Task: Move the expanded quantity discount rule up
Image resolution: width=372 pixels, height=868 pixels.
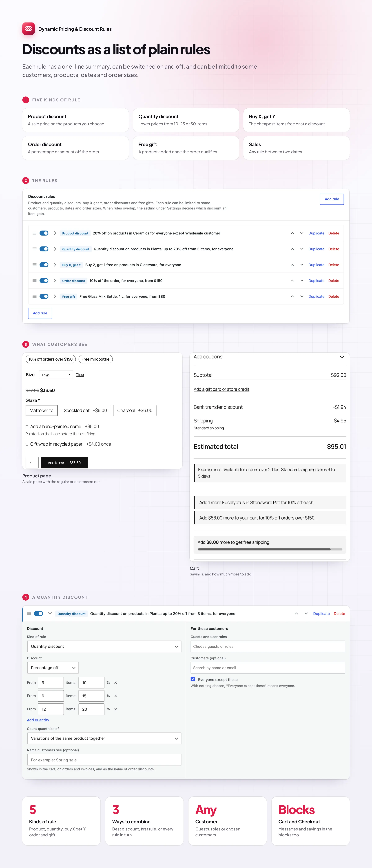Action: coord(296,614)
